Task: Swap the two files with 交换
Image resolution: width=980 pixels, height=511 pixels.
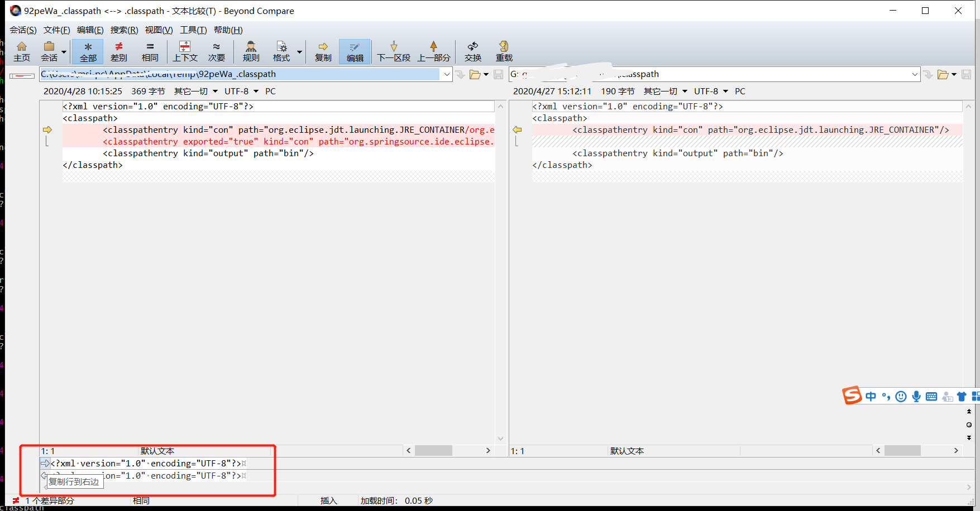Action: [x=472, y=51]
